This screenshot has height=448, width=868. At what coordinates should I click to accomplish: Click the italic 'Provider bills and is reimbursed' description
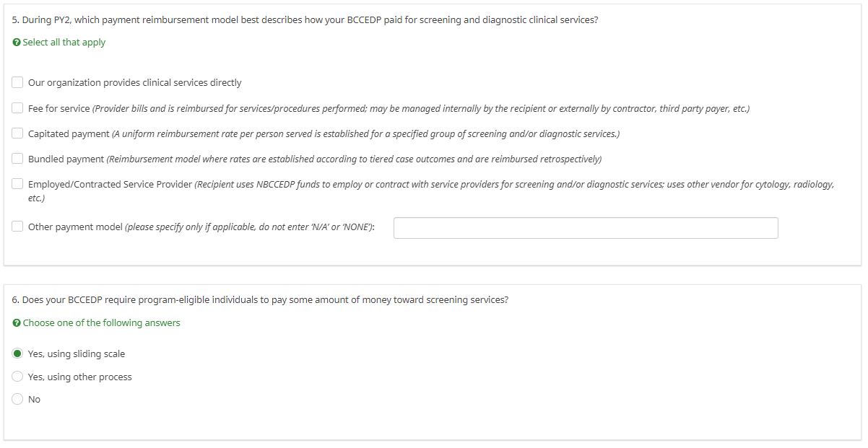(x=421, y=109)
